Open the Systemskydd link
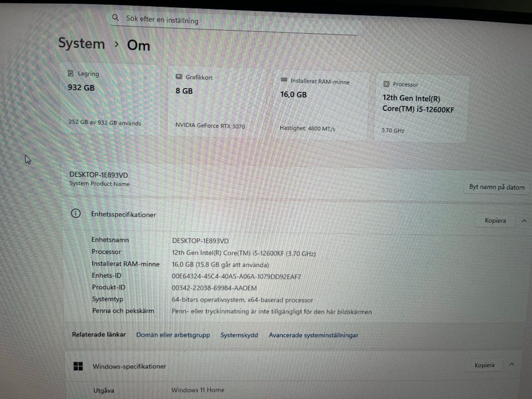Screen dimensions: 532x399 [239, 335]
